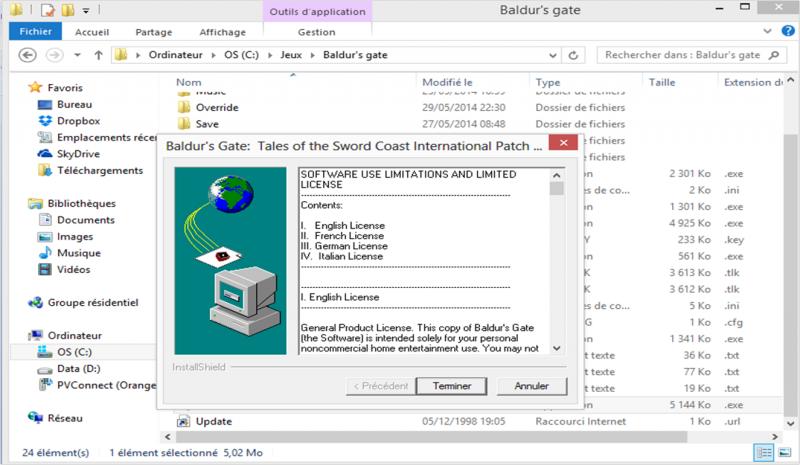Open Téléchargements in navigation pane
The image size is (800, 465).
pos(100,170)
